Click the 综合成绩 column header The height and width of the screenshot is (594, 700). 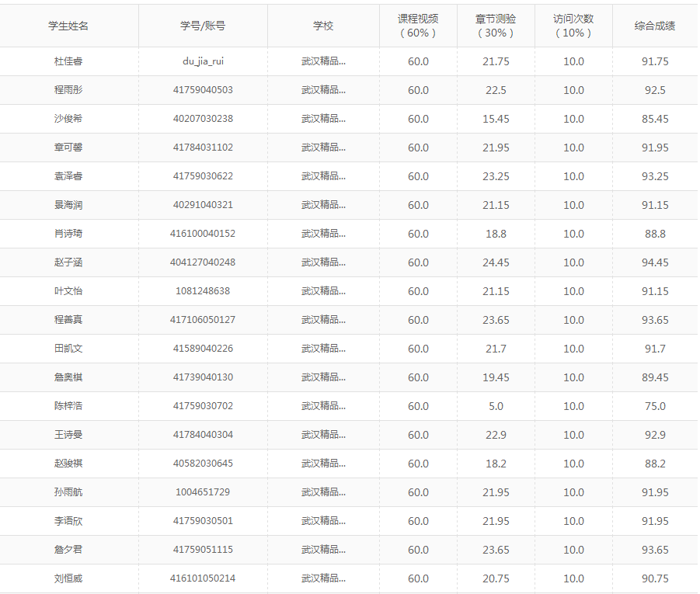[655, 26]
